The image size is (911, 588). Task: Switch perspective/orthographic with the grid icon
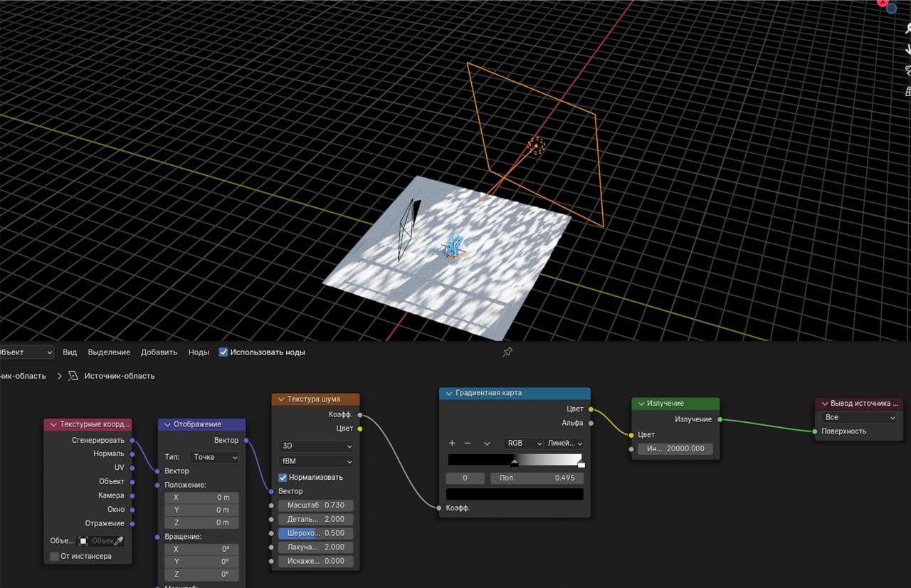click(907, 91)
